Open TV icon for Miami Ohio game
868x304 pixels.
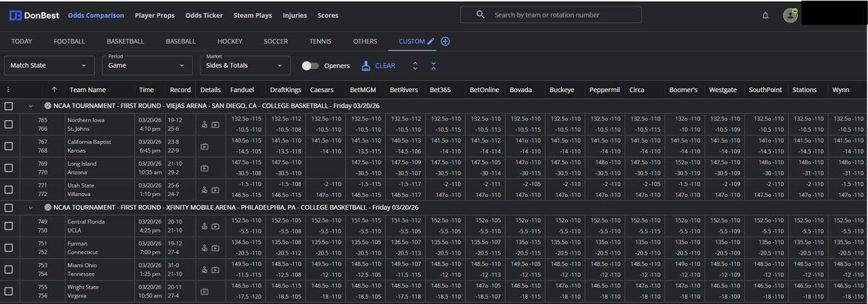[216, 269]
